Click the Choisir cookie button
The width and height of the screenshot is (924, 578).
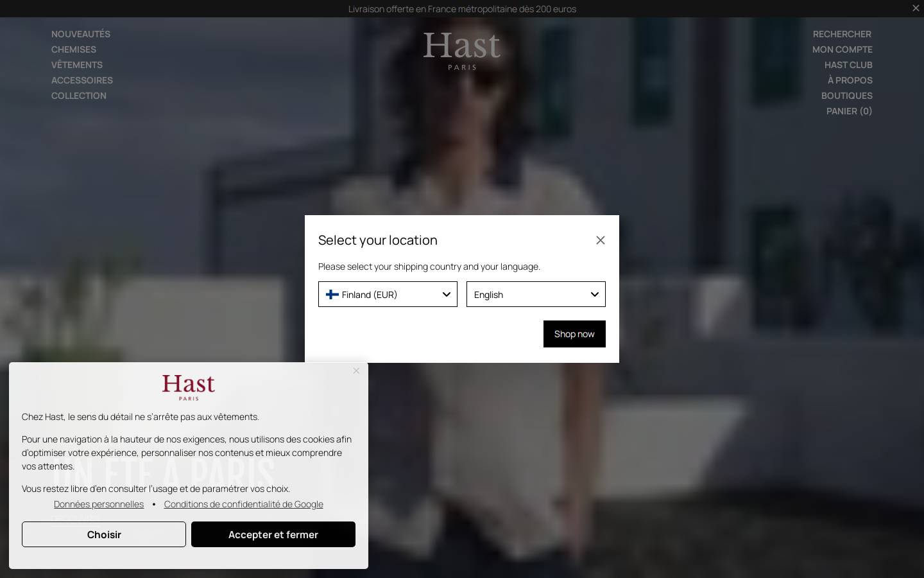click(x=104, y=534)
